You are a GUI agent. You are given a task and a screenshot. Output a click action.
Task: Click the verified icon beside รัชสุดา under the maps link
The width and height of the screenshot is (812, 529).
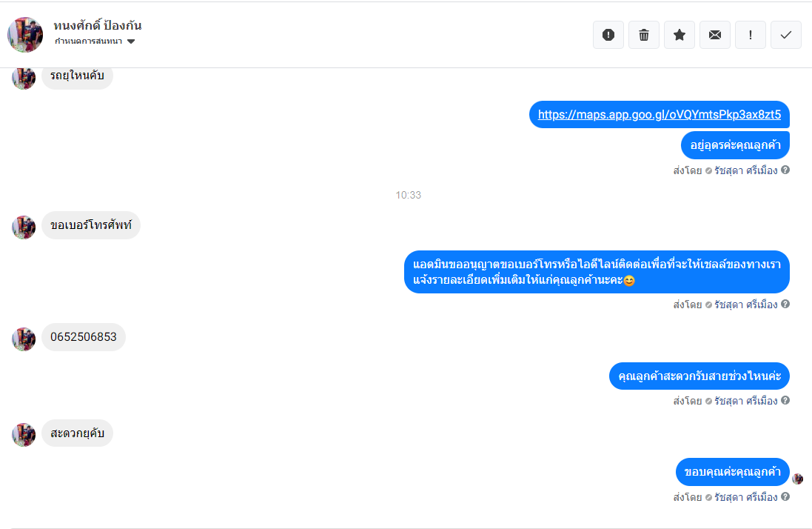(708, 170)
